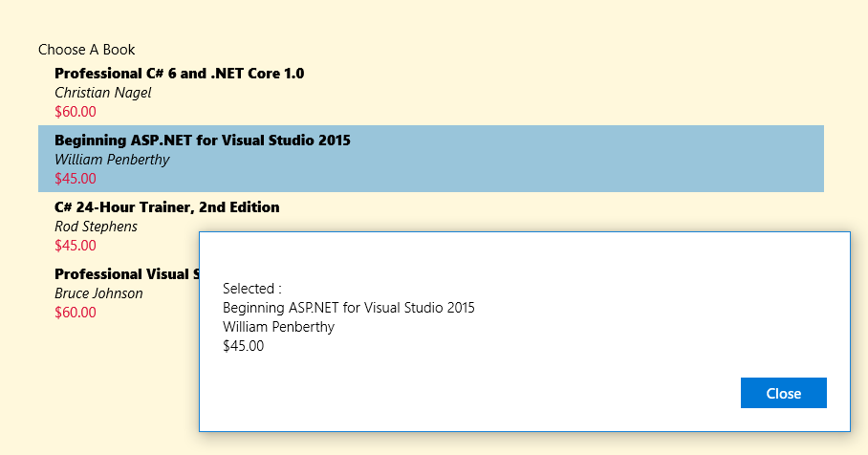Click the $45.00 price inside the dialog
Screen dimensions: 868x455
(x=243, y=346)
